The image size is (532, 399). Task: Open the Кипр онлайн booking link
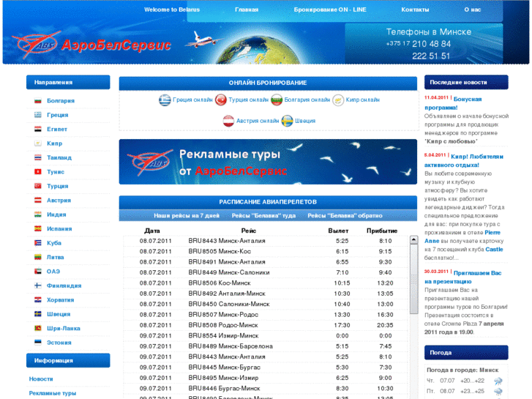coord(363,100)
